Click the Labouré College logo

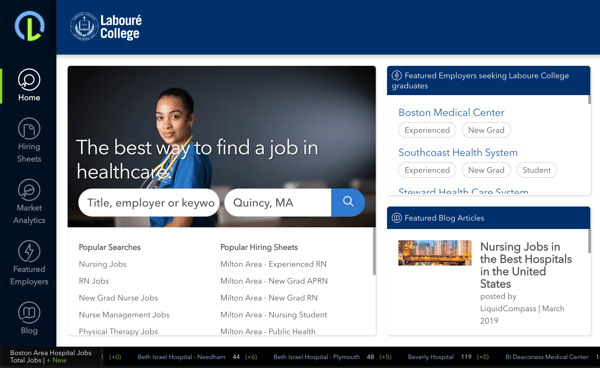(x=106, y=27)
